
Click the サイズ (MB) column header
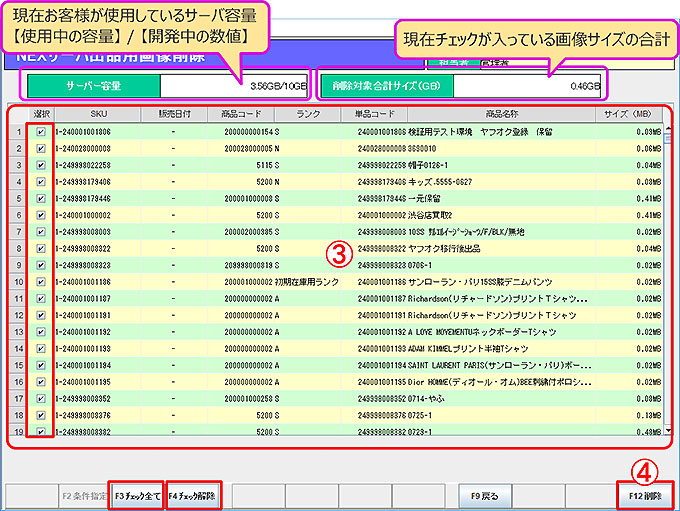pos(628,114)
